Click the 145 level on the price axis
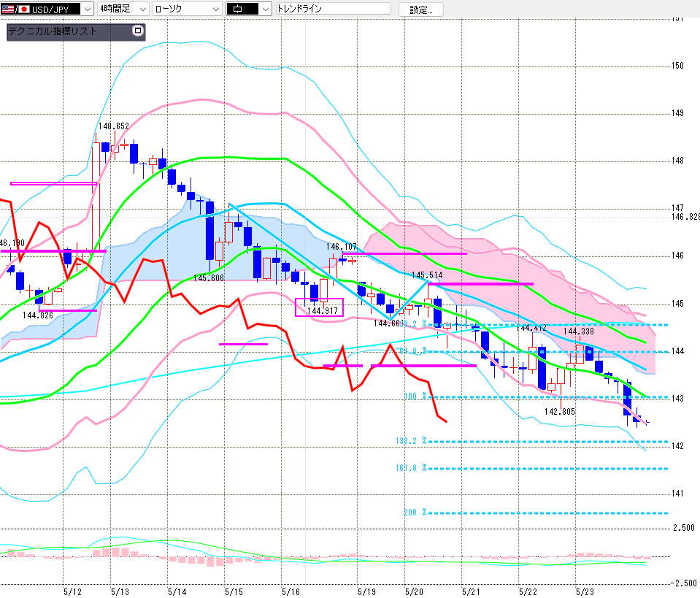Screen dimensions: 700x598 (x=677, y=304)
